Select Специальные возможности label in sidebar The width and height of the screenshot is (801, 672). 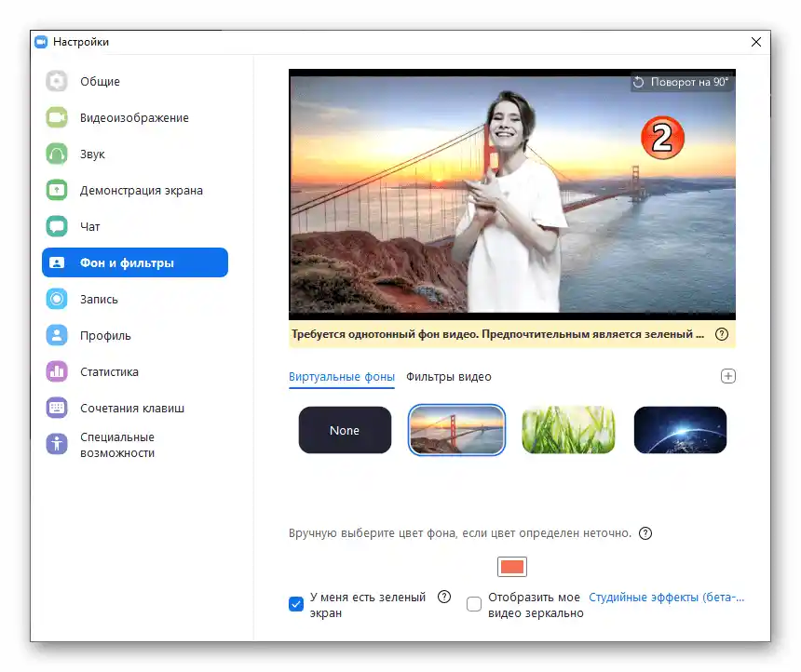pos(117,445)
